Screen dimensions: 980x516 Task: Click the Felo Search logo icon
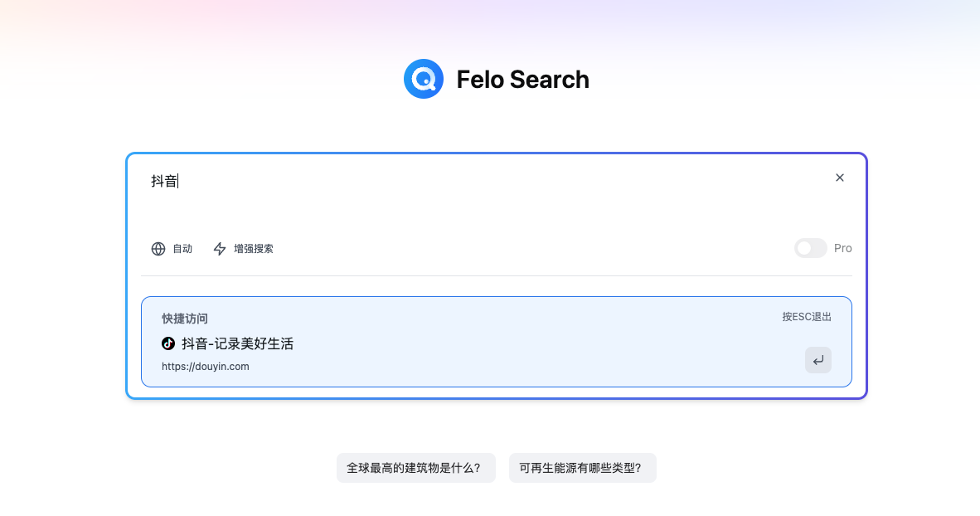click(x=424, y=79)
